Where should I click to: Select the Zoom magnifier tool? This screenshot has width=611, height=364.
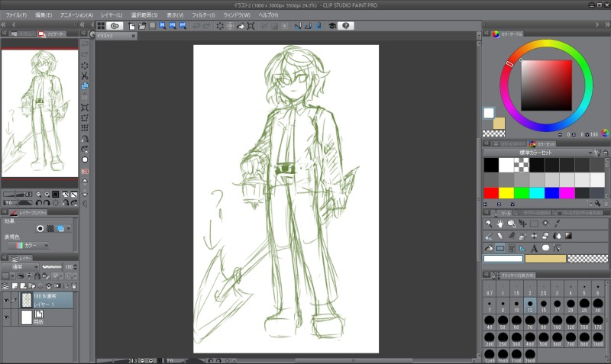tap(488, 224)
